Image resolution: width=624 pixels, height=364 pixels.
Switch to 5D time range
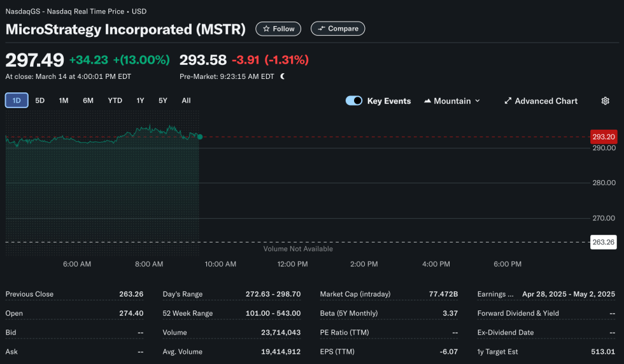pos(39,101)
